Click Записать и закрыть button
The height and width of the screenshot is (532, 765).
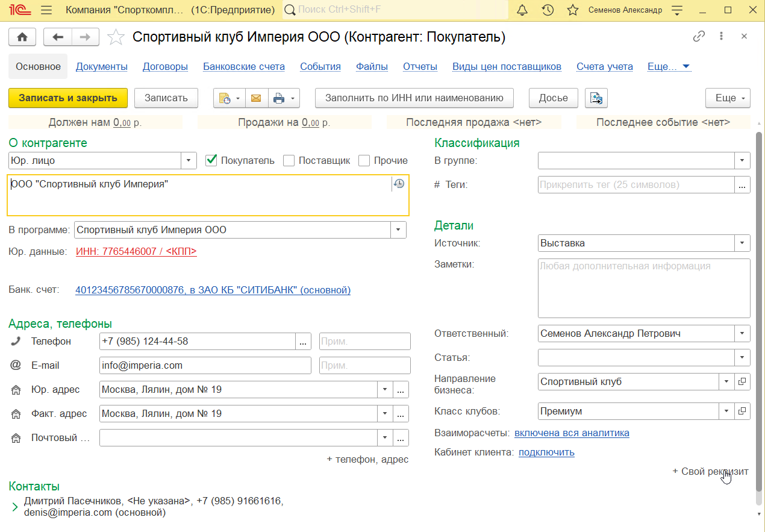click(x=68, y=98)
